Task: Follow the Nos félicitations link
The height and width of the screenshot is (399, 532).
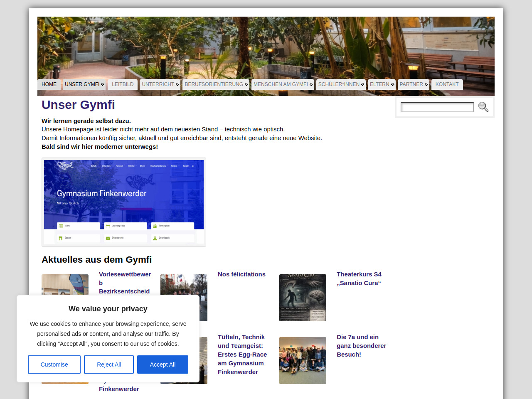Action: point(241,274)
